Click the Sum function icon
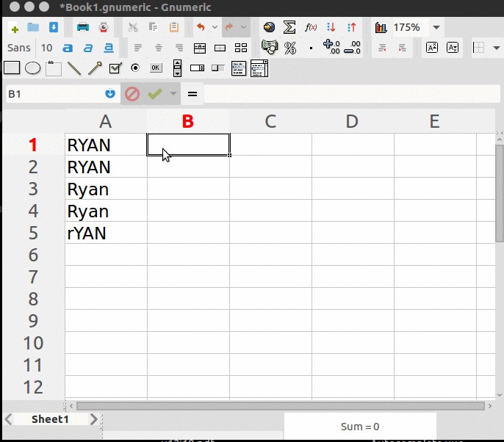The height and width of the screenshot is (442, 504). coord(290,27)
